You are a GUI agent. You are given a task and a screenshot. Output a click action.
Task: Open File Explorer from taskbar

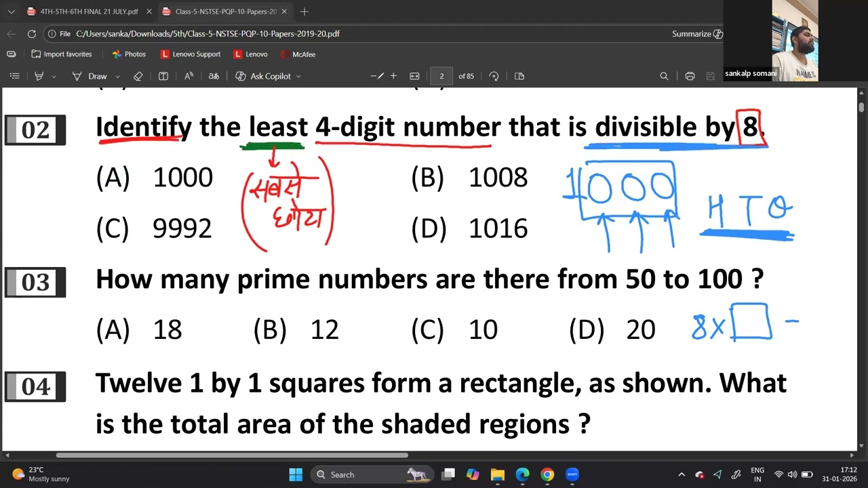click(x=498, y=474)
